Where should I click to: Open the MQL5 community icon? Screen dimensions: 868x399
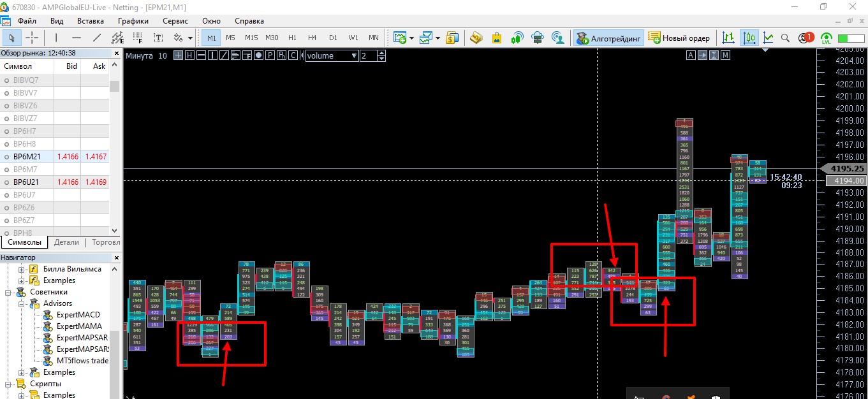tap(558, 38)
